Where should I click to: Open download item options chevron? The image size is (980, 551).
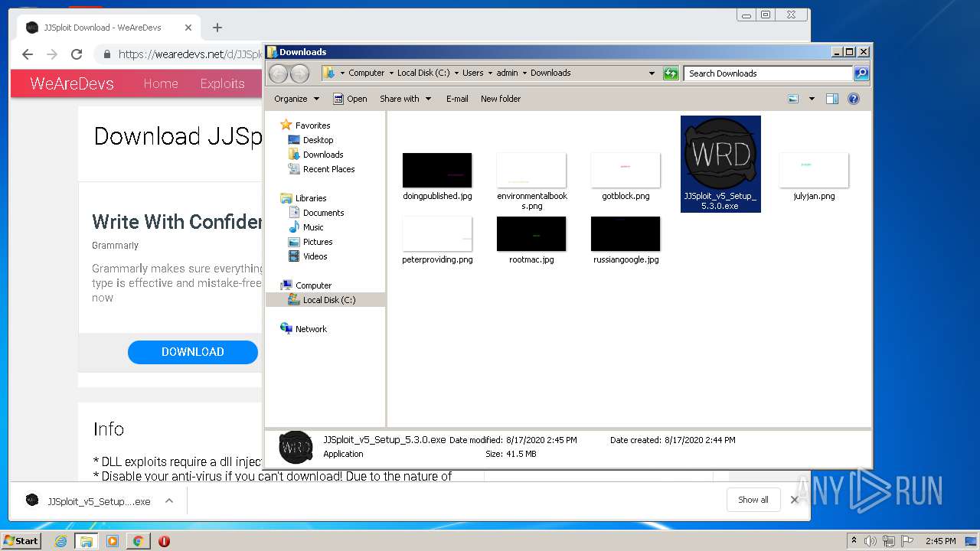(169, 501)
